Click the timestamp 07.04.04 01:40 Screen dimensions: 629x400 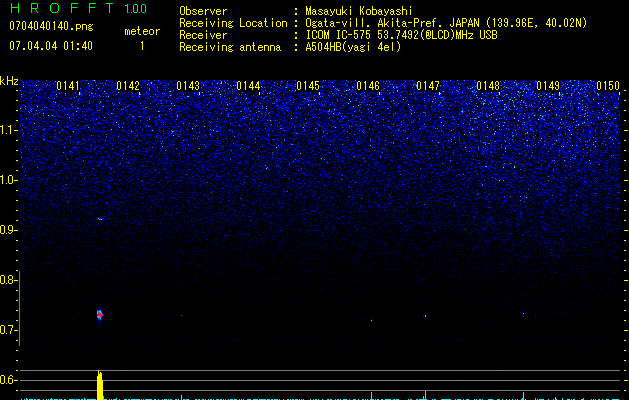coord(51,46)
